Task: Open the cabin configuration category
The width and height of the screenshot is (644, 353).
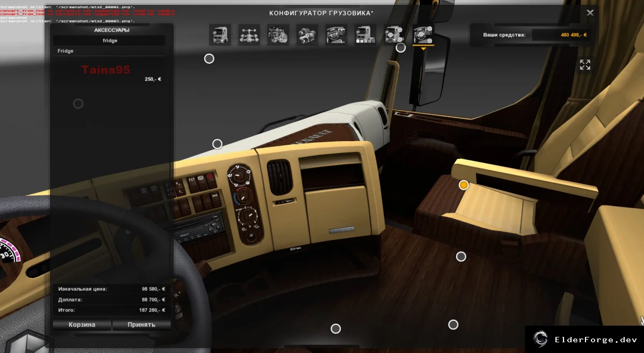Action: pos(220,35)
